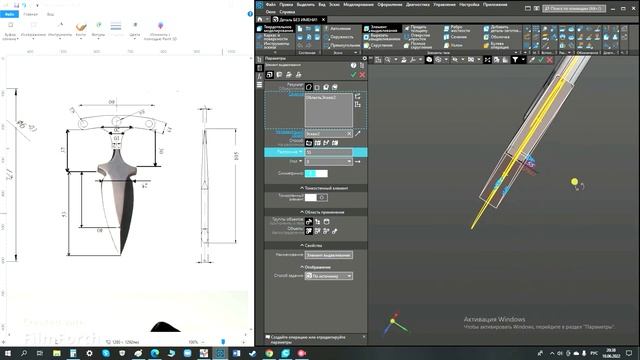Image resolution: width=640 pixels, height=360 pixels.
Task: Select the Элемент выдавливания tool in the ribbon
Action: point(382,29)
